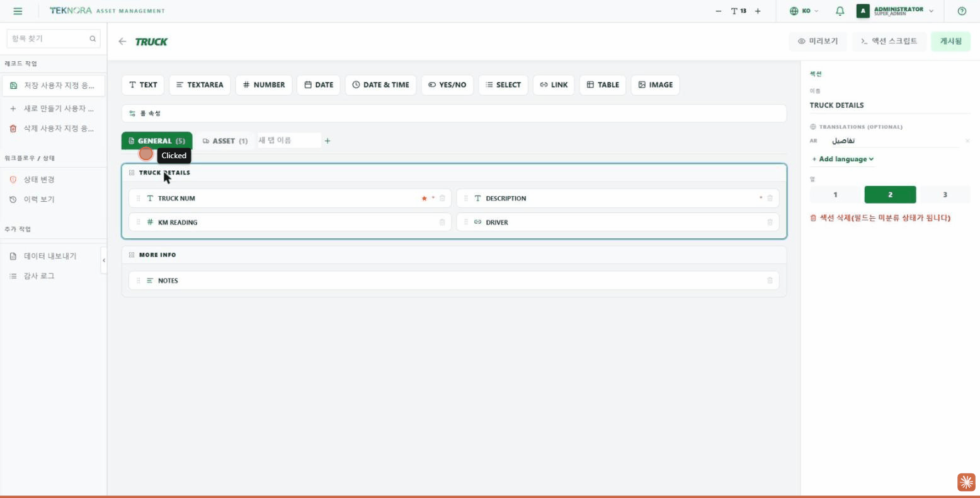
Task: Add an IMAGE field
Action: 655,84
